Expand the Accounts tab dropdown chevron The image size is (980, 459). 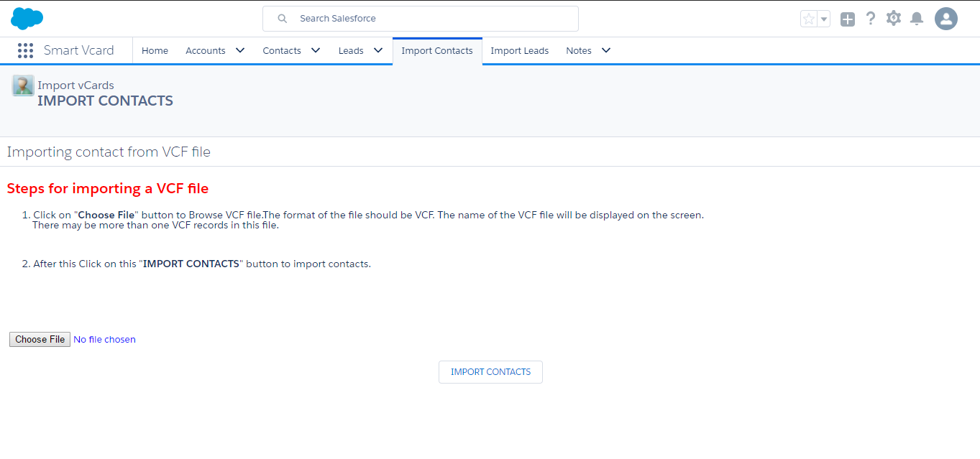pyautogui.click(x=240, y=50)
